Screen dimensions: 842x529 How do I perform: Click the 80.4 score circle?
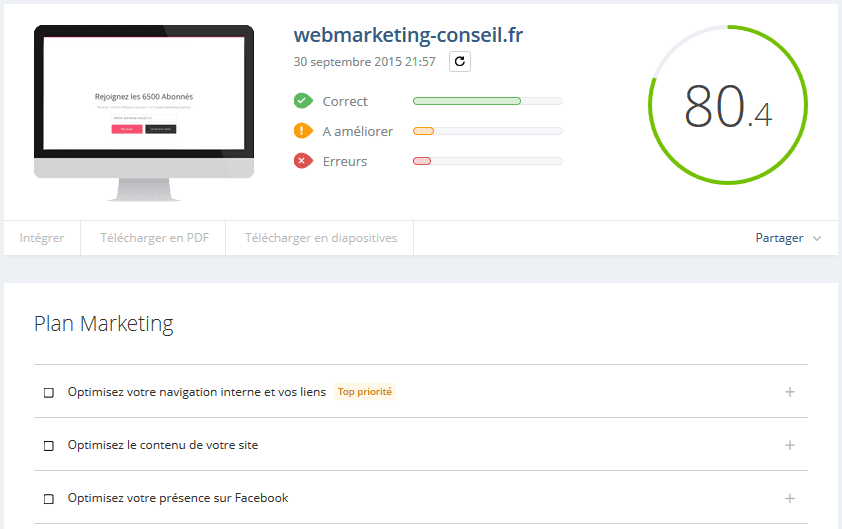click(728, 105)
